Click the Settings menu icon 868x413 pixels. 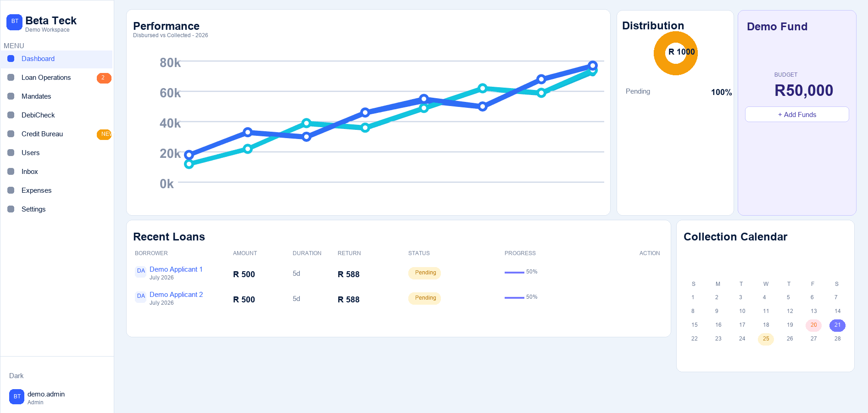(x=11, y=209)
